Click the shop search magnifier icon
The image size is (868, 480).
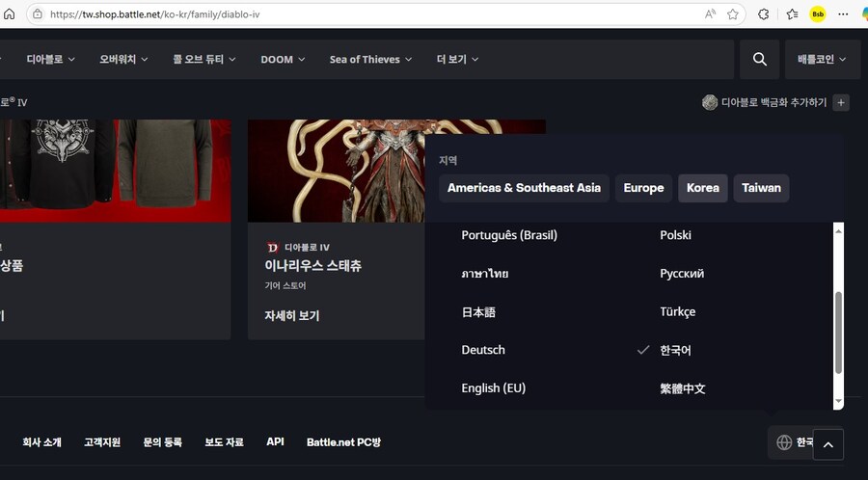point(760,59)
